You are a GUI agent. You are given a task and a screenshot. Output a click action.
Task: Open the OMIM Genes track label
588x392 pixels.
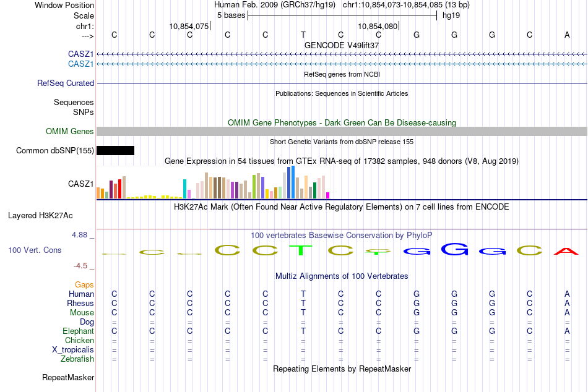(x=70, y=131)
